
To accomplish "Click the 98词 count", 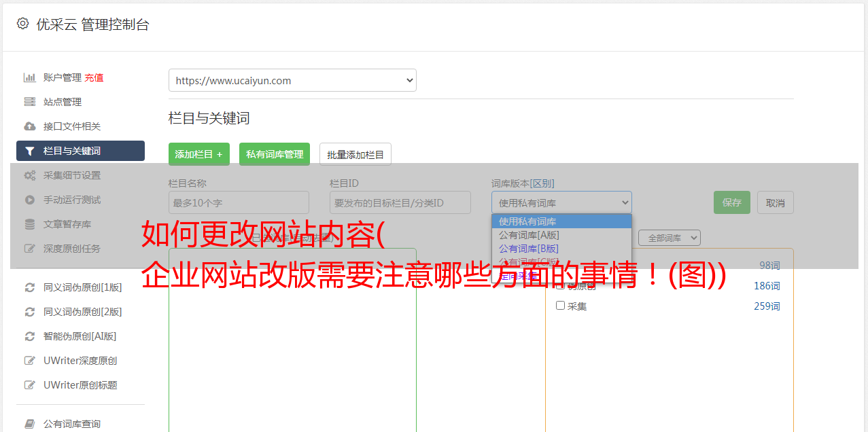I will [x=769, y=266].
